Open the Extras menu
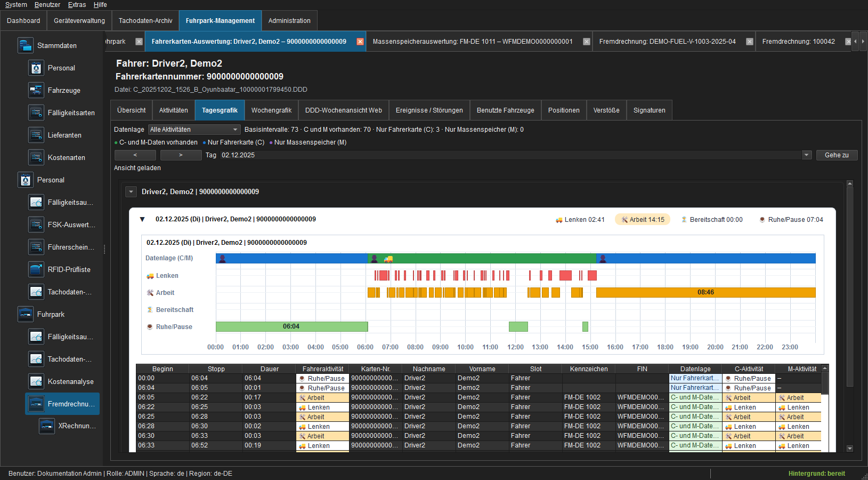The width and height of the screenshot is (868, 480). [x=77, y=5]
